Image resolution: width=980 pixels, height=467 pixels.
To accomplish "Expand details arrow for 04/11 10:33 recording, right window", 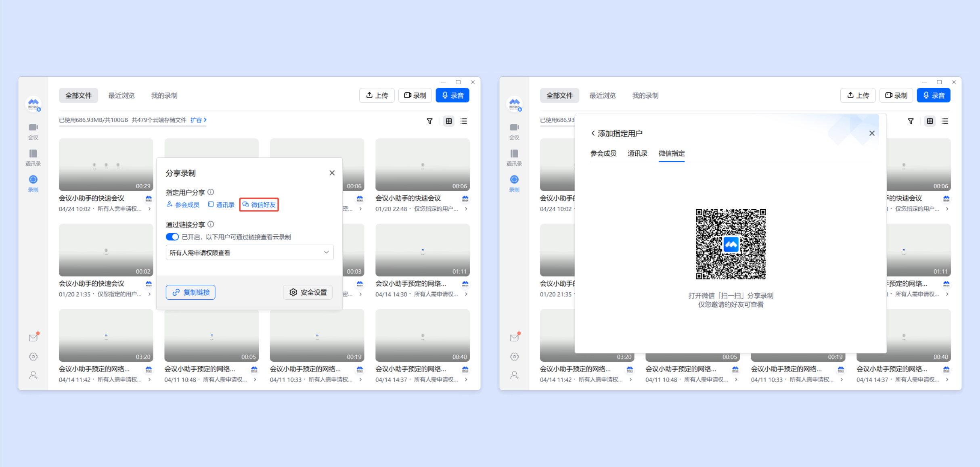I will point(842,379).
